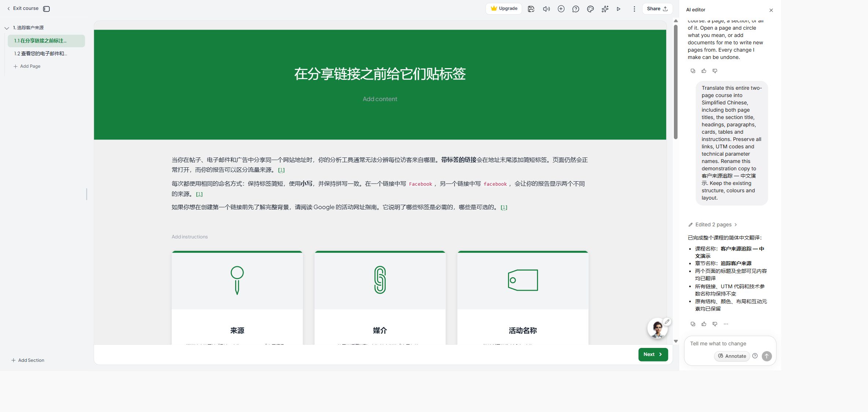Viewport: 868px width, 412px height.
Task: Click the Next button
Action: pos(653,355)
